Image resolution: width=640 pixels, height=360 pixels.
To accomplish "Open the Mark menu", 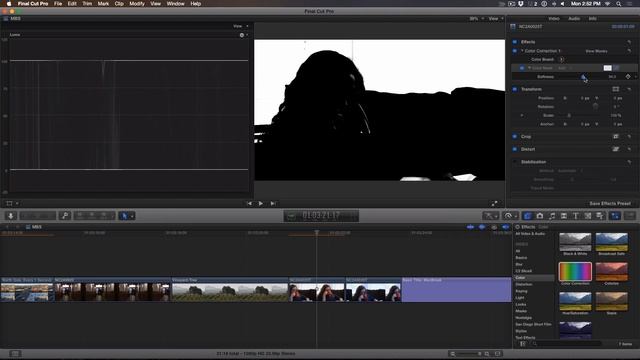I will click(103, 4).
